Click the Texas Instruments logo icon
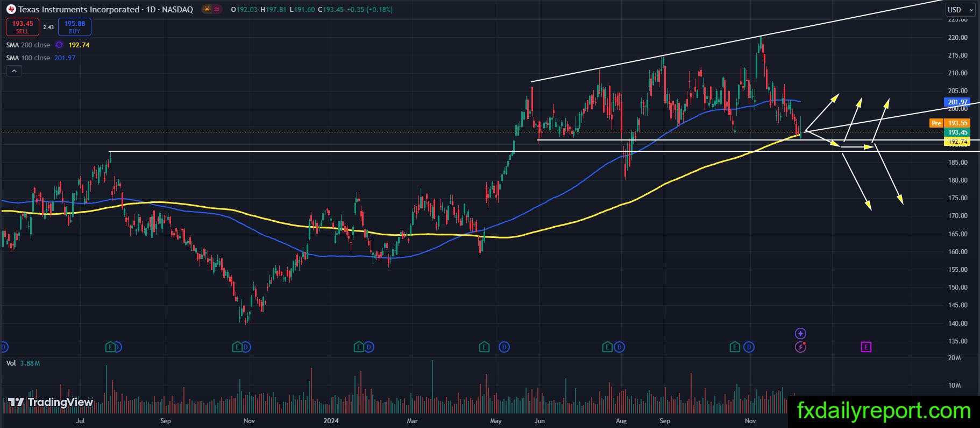The height and width of the screenshot is (428, 980). point(11,9)
